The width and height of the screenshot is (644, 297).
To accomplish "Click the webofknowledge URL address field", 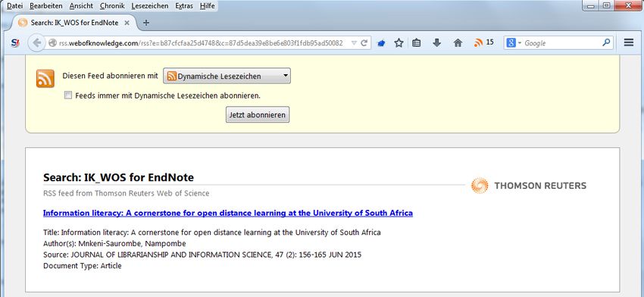I will (201, 42).
